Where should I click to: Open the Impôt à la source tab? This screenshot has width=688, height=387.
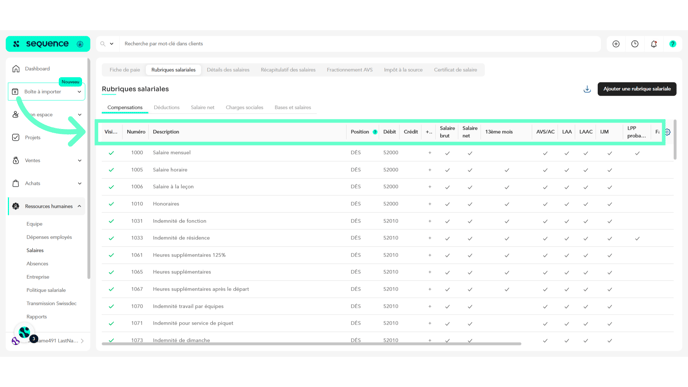[x=403, y=70]
